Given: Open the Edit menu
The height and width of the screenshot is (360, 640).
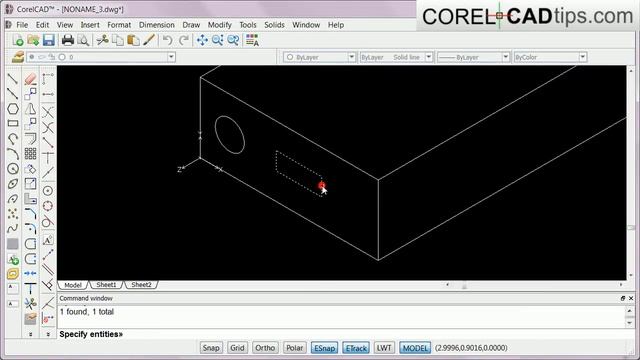Looking at the screenshot, I should 42,25.
